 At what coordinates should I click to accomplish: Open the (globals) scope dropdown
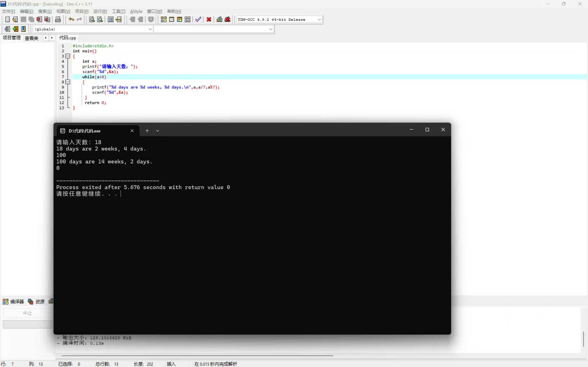(150, 29)
